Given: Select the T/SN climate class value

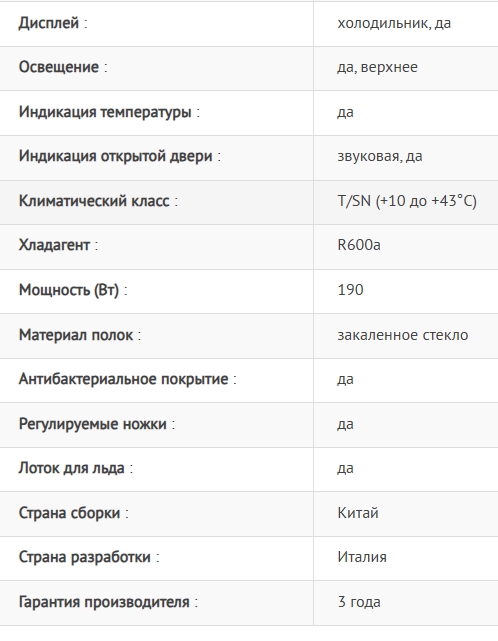Looking at the screenshot, I should pyautogui.click(x=407, y=201).
